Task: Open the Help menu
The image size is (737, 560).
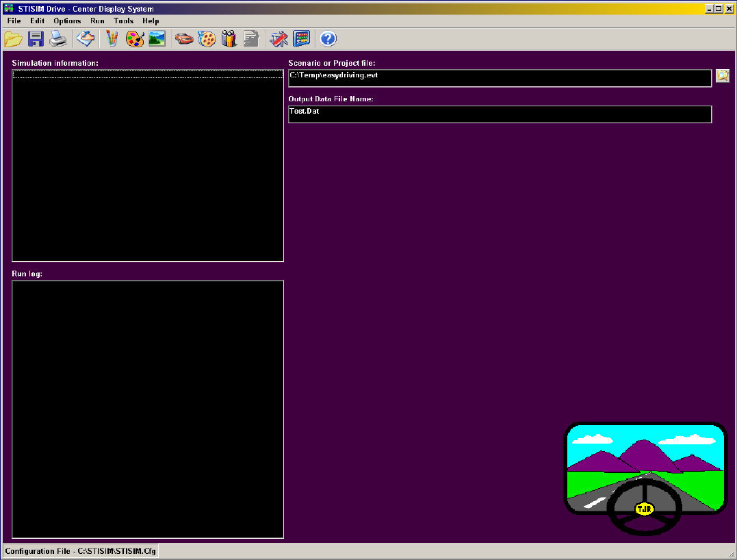Action: click(151, 21)
